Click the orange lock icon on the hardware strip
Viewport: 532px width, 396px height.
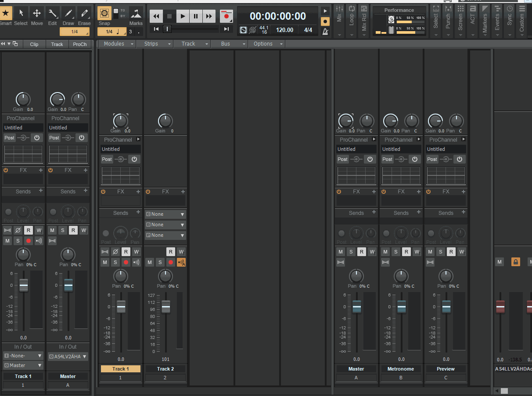coord(516,262)
